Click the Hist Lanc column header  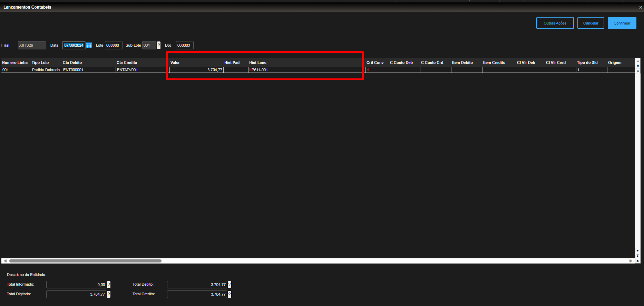pyautogui.click(x=258, y=63)
